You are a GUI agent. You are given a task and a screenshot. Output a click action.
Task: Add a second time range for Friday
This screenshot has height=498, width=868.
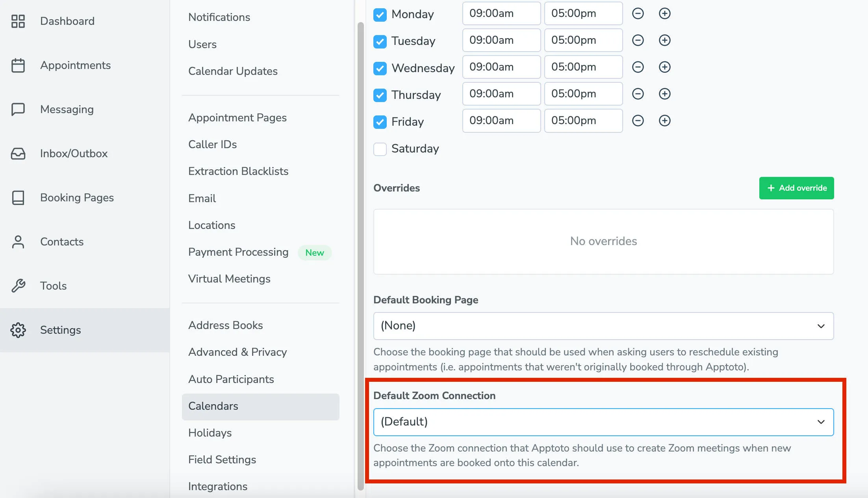click(x=664, y=121)
